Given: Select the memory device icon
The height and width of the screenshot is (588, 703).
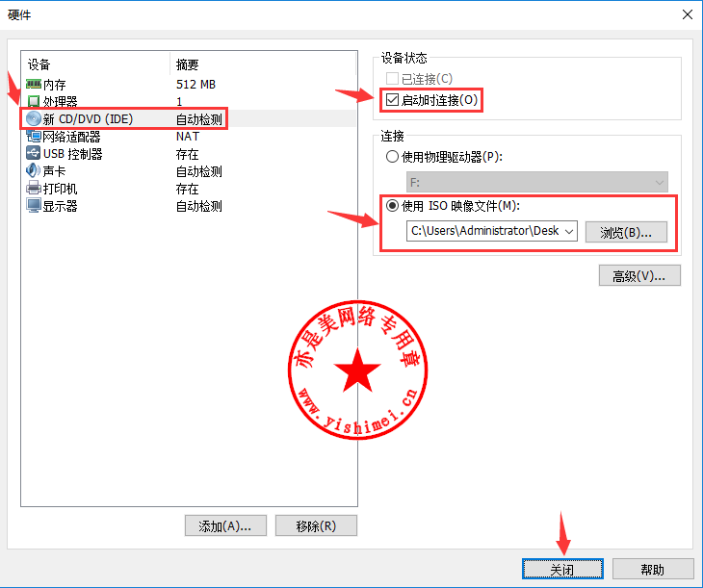Looking at the screenshot, I should tap(34, 84).
